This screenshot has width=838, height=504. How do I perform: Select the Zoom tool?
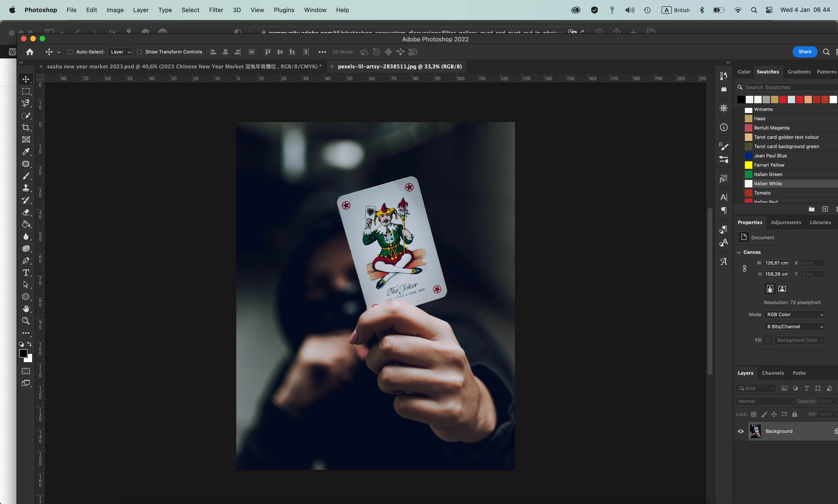[26, 321]
